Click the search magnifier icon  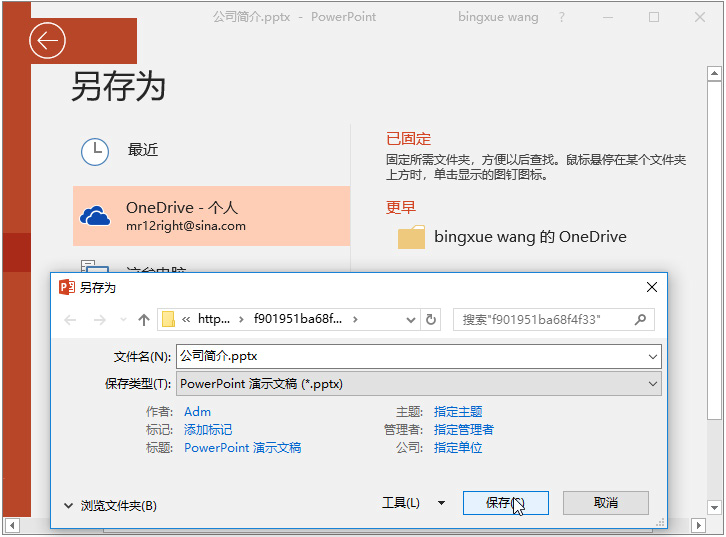pyautogui.click(x=640, y=319)
